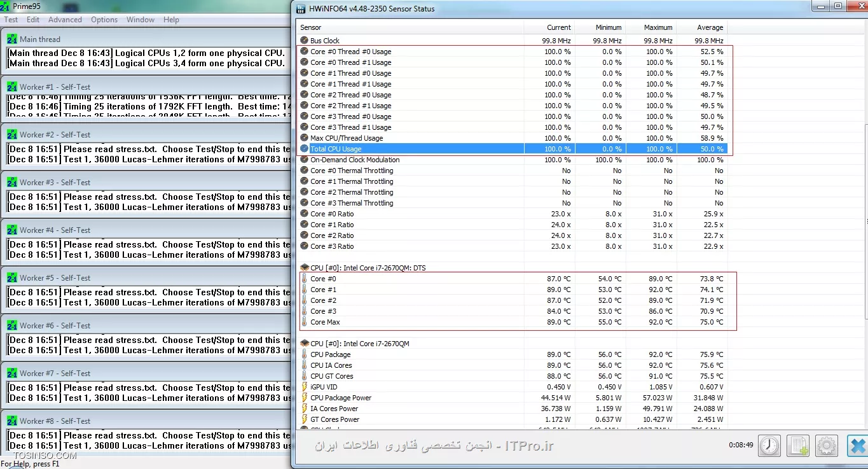Click the 58.9 % average usage value
The image size is (868, 469).
(711, 138)
